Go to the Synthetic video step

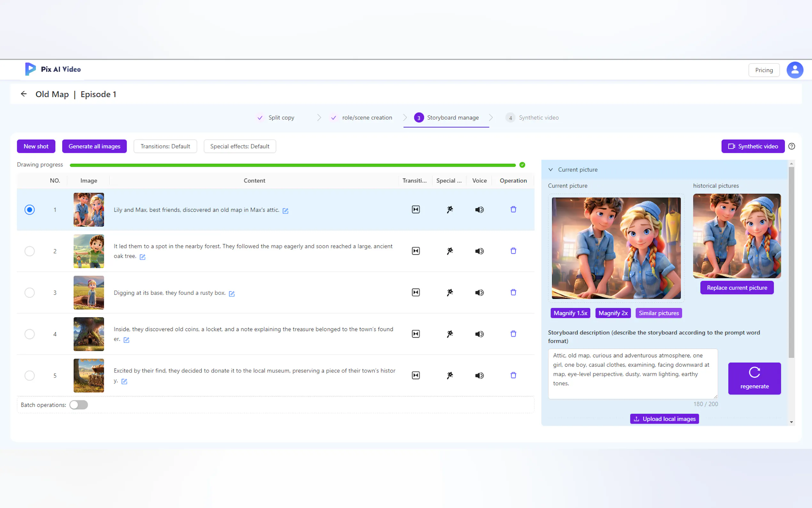click(538, 118)
